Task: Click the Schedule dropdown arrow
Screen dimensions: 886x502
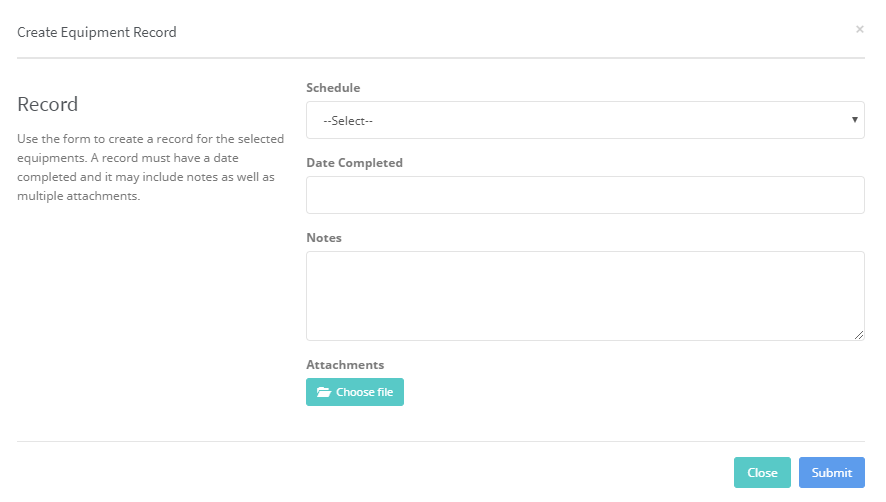Action: pyautogui.click(x=854, y=120)
